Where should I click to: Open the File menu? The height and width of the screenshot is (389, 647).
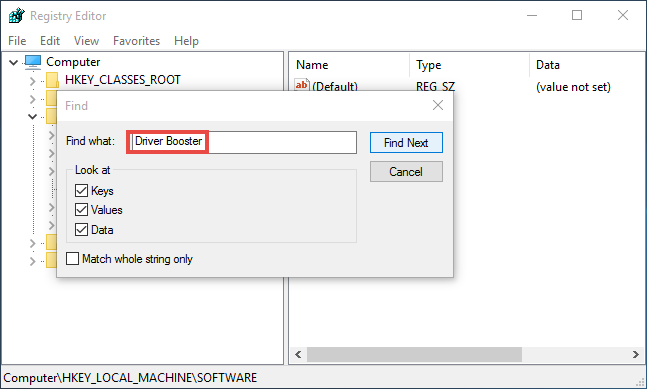[x=17, y=41]
